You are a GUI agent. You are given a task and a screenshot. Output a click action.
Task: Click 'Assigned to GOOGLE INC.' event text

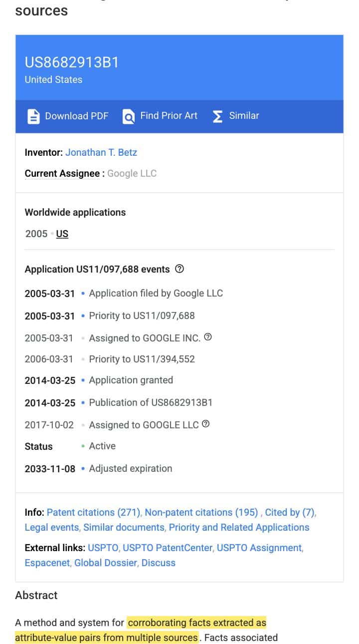[x=145, y=338]
